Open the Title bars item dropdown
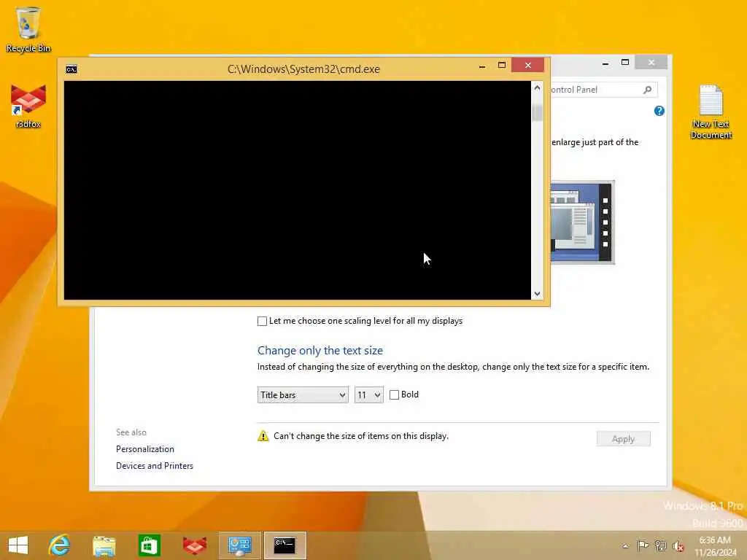The width and height of the screenshot is (747, 560). (303, 394)
